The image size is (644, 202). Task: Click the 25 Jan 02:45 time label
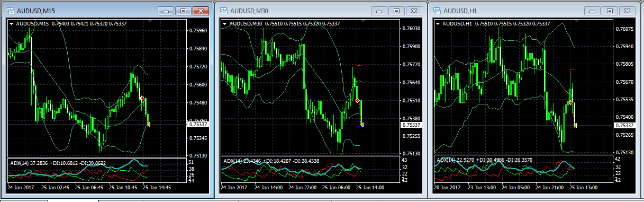coord(56,188)
